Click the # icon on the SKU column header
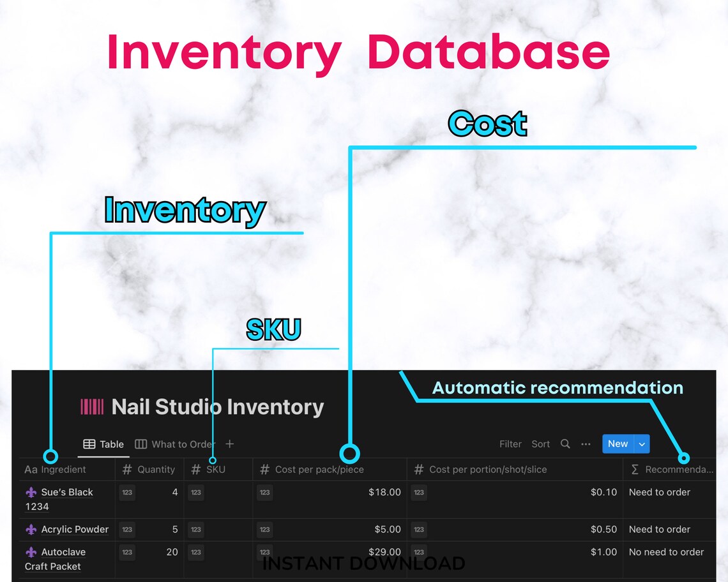 [195, 469]
